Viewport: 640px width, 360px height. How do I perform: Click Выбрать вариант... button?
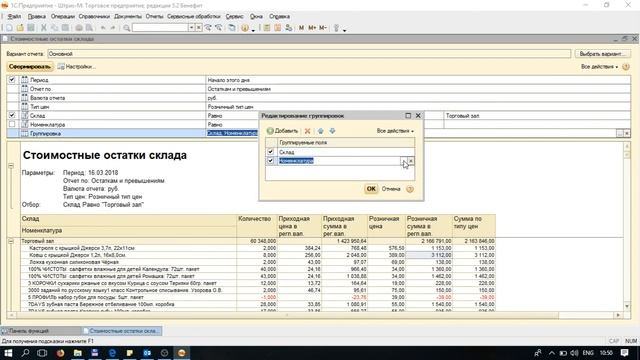(x=602, y=54)
